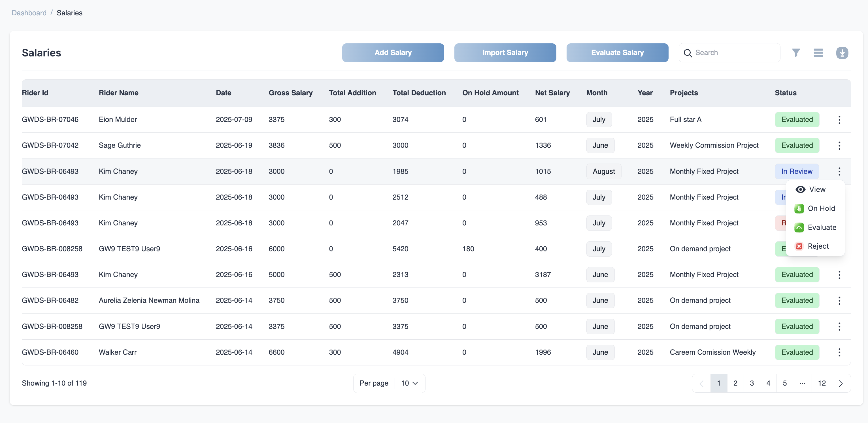Click the August month tag
Screen dimensions: 868x423
coord(603,171)
